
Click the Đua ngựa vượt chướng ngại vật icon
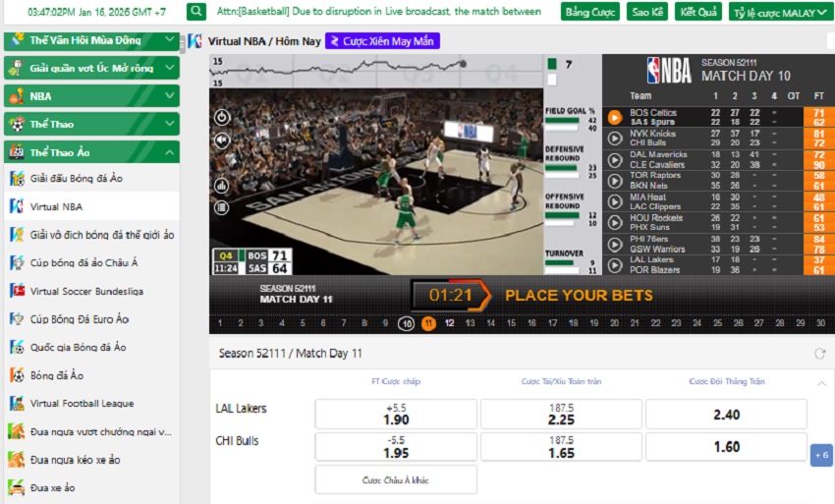(x=17, y=431)
